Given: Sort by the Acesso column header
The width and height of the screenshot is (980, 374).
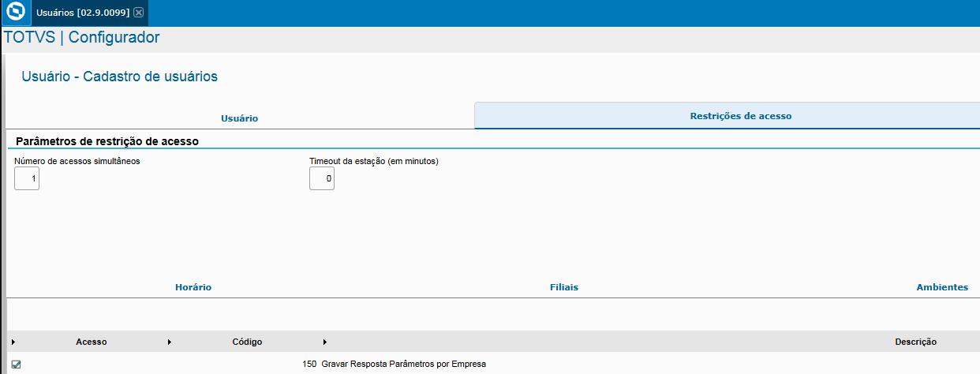Looking at the screenshot, I should pos(92,342).
